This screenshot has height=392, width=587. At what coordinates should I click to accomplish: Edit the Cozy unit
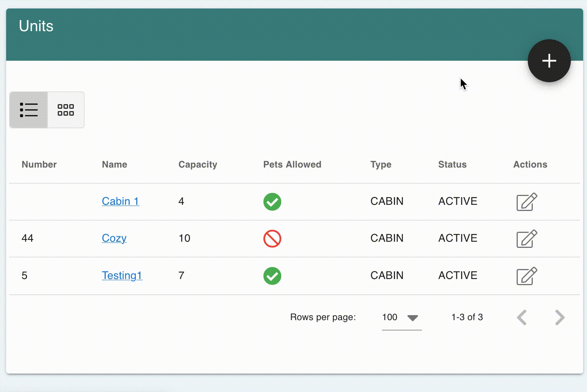(x=527, y=239)
